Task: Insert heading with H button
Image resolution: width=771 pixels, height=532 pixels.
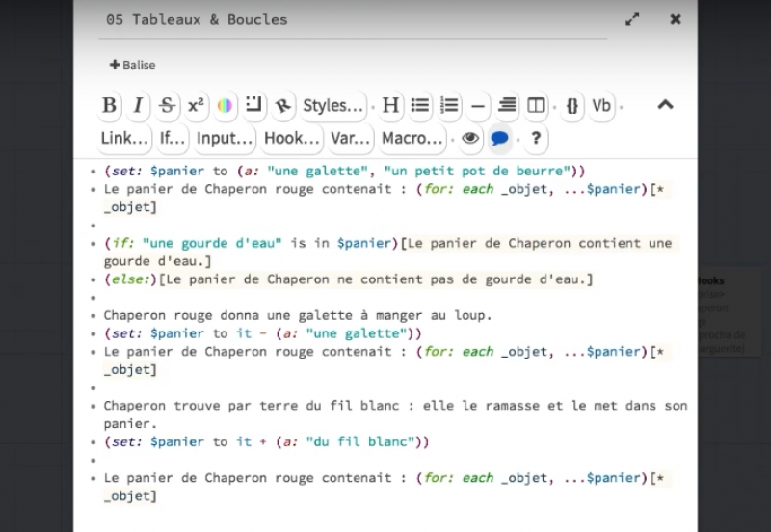Action: point(391,106)
